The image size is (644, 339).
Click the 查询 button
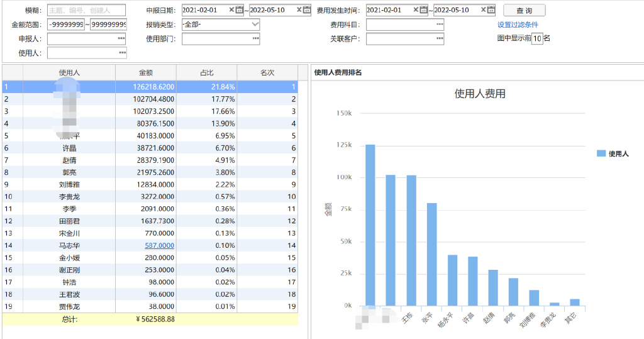click(x=524, y=11)
